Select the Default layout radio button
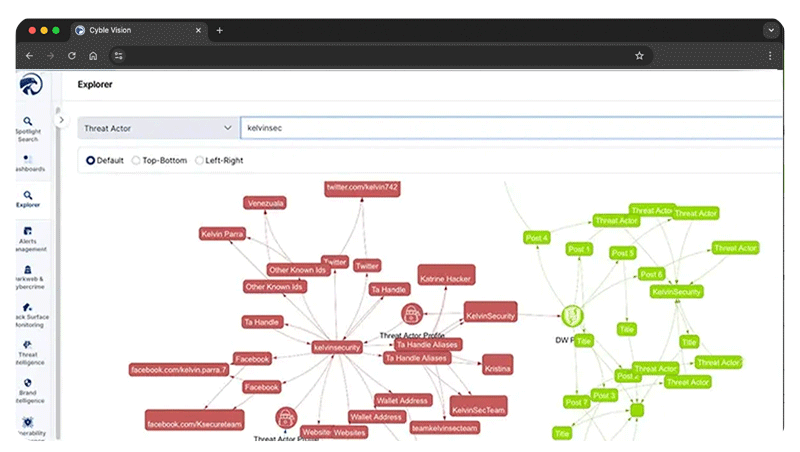This screenshot has height=452, width=800. [x=91, y=160]
